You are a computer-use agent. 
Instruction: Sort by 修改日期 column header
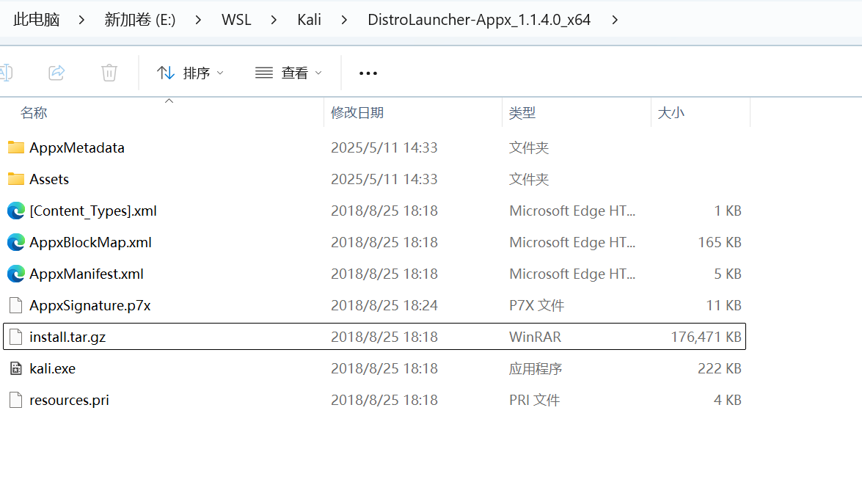(357, 113)
